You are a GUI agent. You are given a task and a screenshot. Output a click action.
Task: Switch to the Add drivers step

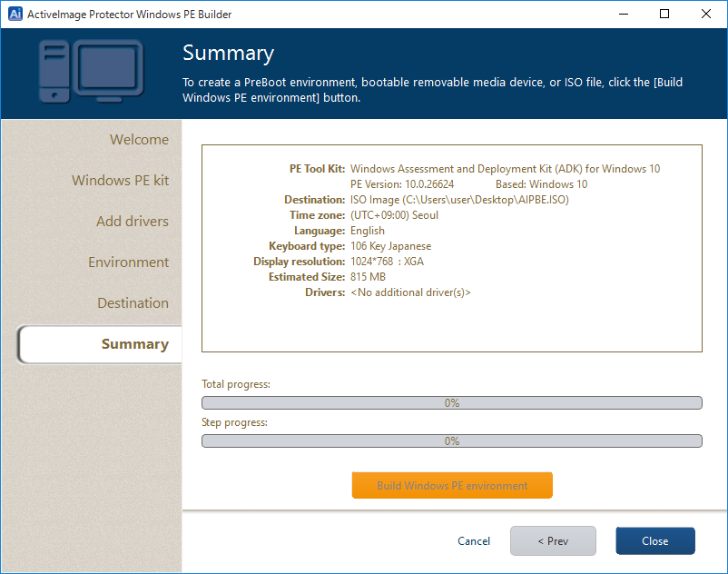pos(132,222)
